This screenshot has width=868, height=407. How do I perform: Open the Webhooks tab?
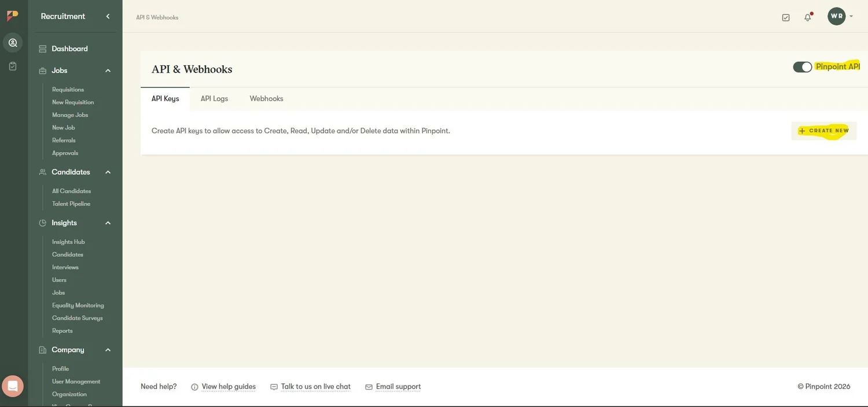point(267,98)
